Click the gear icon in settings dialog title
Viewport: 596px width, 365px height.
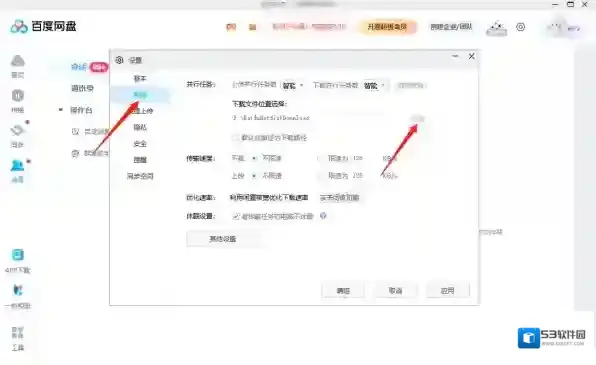point(119,60)
